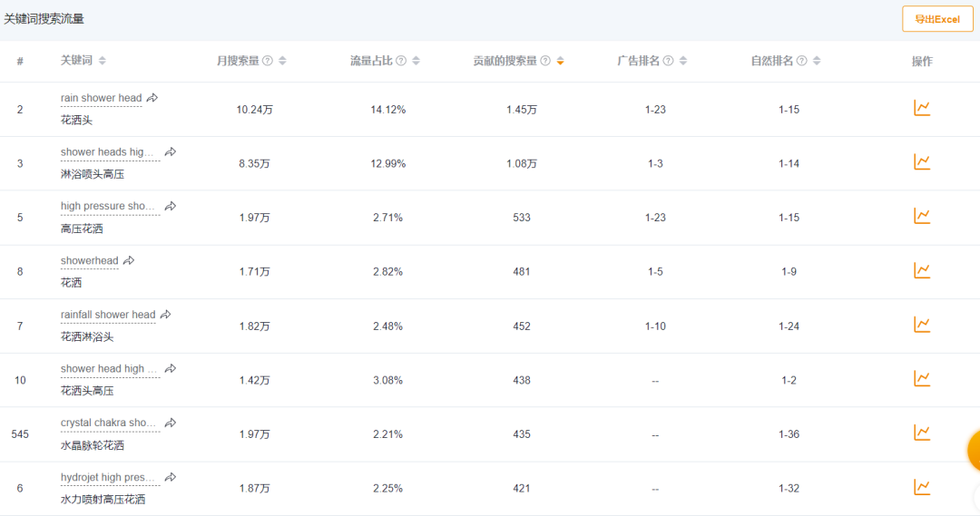The image size is (980, 516).
Task: Open the rain shower head keyword link
Action: click(101, 98)
